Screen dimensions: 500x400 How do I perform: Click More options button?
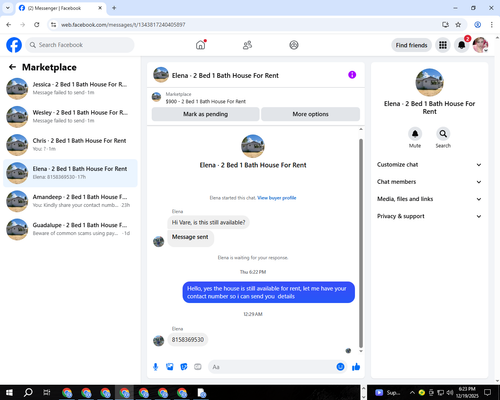[310, 114]
